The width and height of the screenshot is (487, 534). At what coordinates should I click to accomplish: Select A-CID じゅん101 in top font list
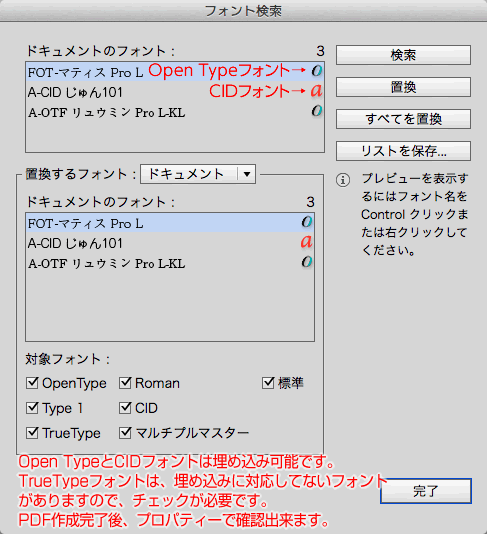point(175,92)
